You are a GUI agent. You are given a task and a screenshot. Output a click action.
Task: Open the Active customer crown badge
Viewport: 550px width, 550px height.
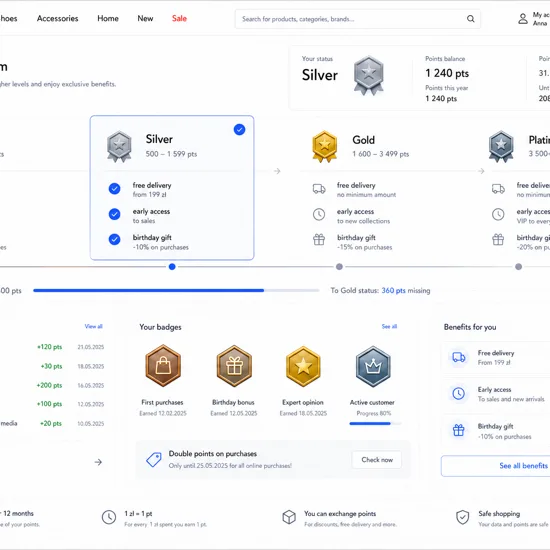tap(373, 366)
